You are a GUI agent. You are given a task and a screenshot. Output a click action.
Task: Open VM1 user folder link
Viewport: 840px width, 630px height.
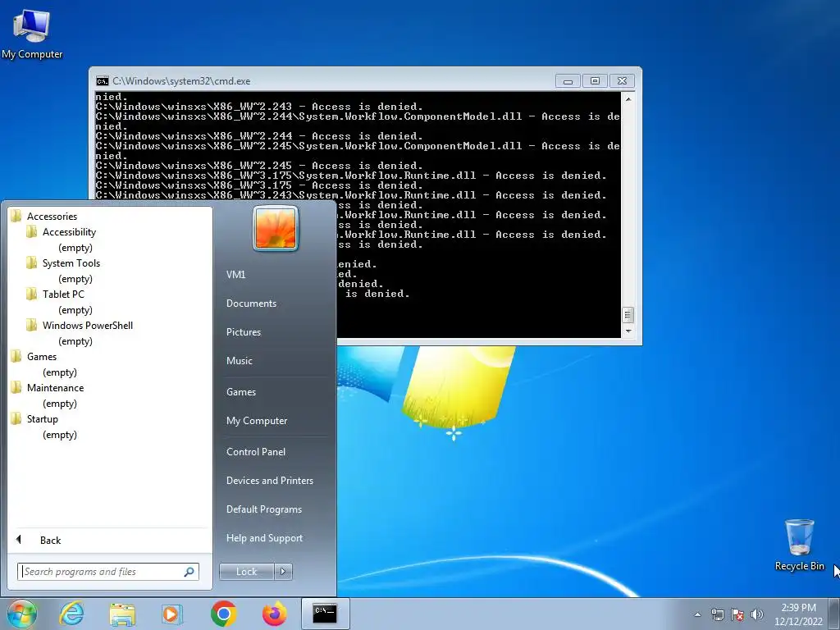coord(235,274)
